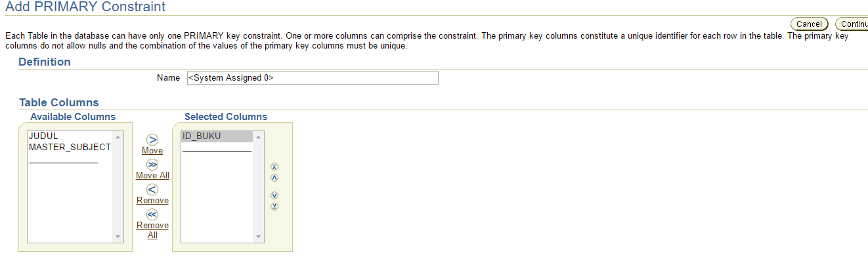This screenshot has height=263, width=868.
Task: Click the Move All double-arrow icon
Action: pyautogui.click(x=152, y=165)
